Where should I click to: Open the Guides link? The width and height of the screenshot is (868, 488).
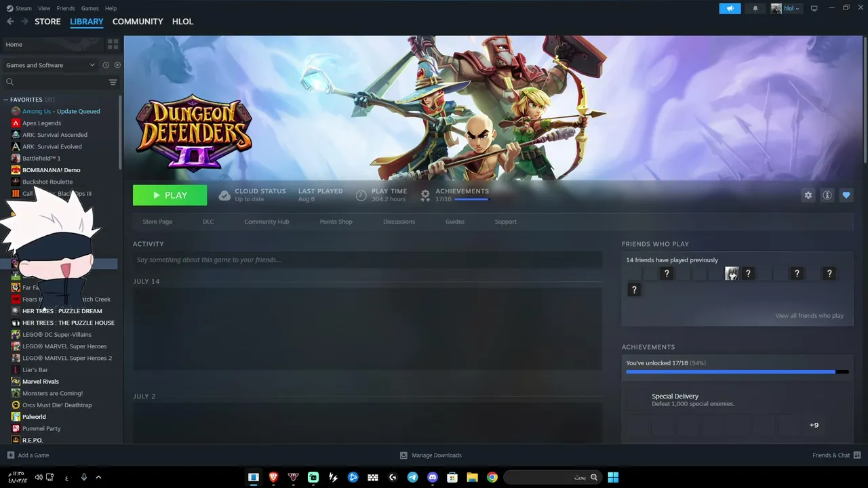click(455, 222)
